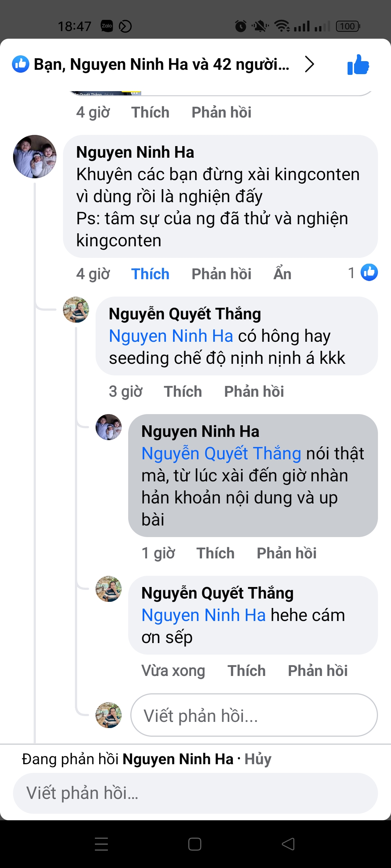The width and height of the screenshot is (391, 868).
Task: Tap the inline 'Viết phản hồi...' reply box
Action: point(253,715)
